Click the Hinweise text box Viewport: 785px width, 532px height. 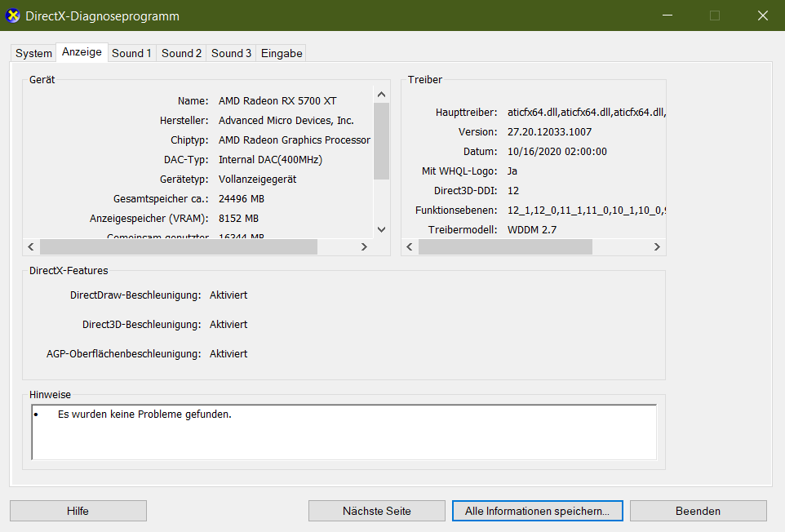click(x=344, y=432)
